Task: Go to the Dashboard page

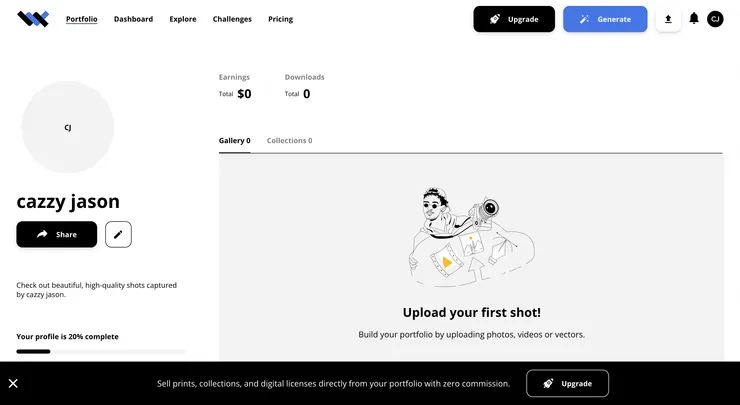Action: click(133, 19)
